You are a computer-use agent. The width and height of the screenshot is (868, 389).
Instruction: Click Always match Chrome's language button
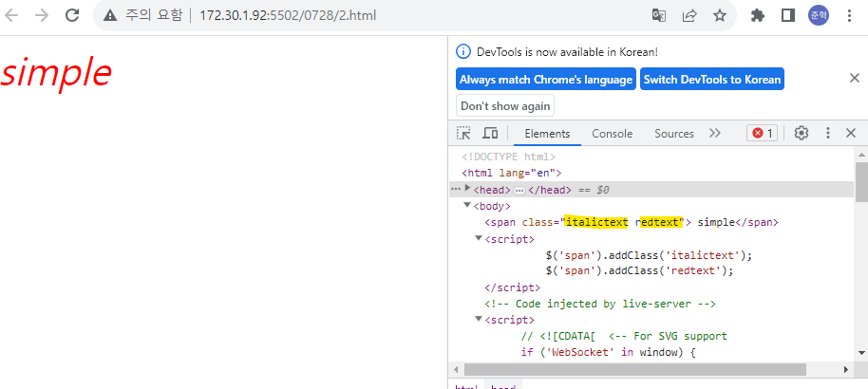click(546, 79)
